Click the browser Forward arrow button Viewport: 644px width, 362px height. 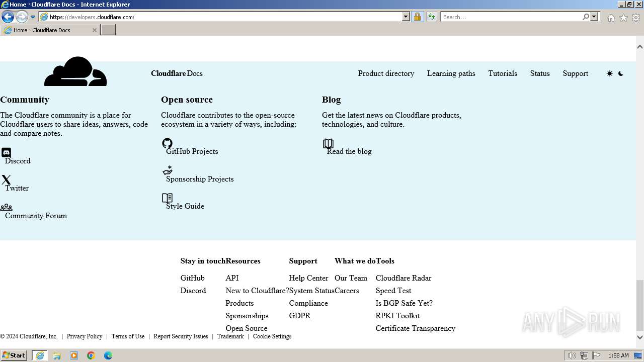click(22, 17)
